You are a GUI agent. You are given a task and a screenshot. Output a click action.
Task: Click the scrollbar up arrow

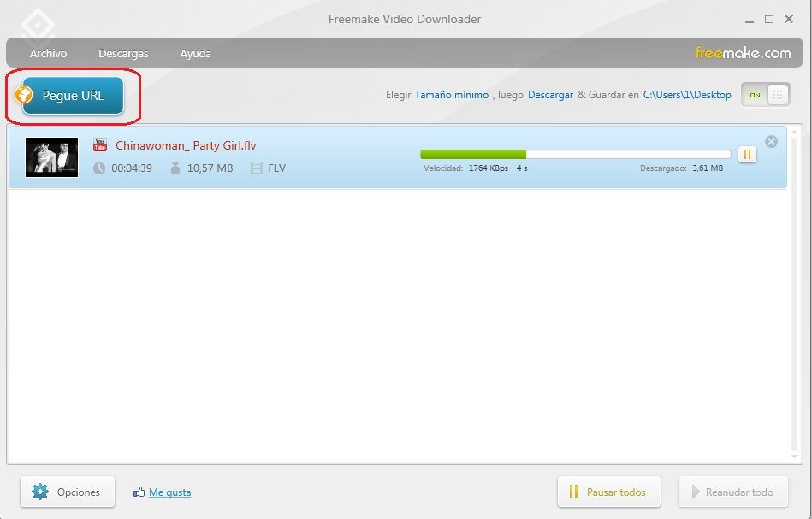coord(794,132)
